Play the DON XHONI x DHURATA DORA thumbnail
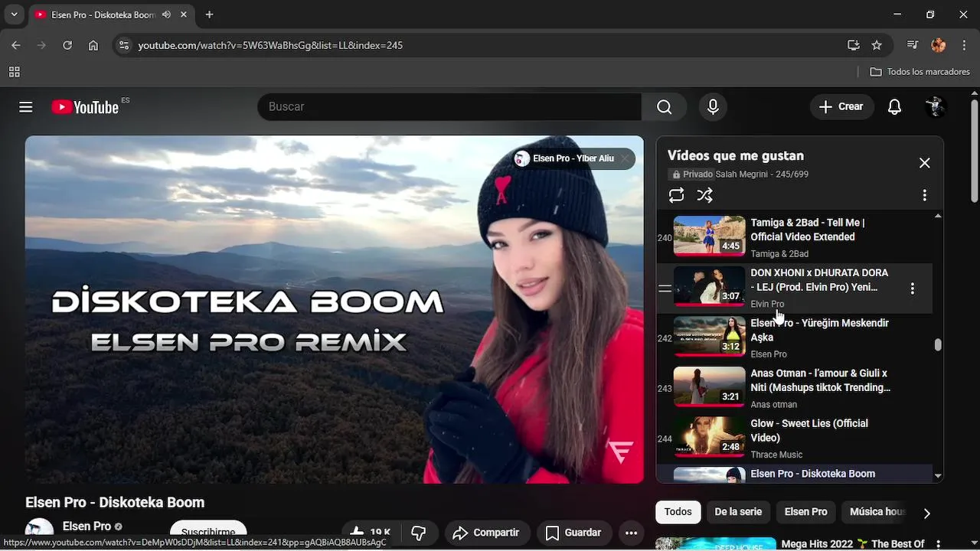This screenshot has width=980, height=551. point(709,285)
